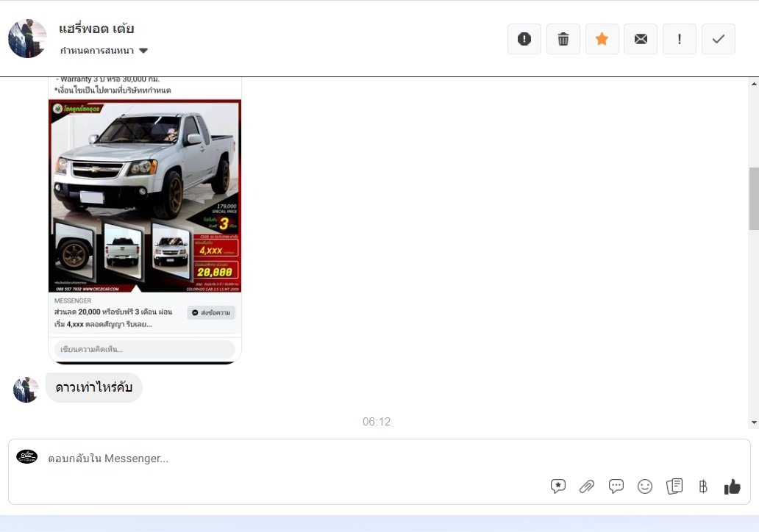
Task: Mark conversation unread with envelope icon
Action: [641, 39]
